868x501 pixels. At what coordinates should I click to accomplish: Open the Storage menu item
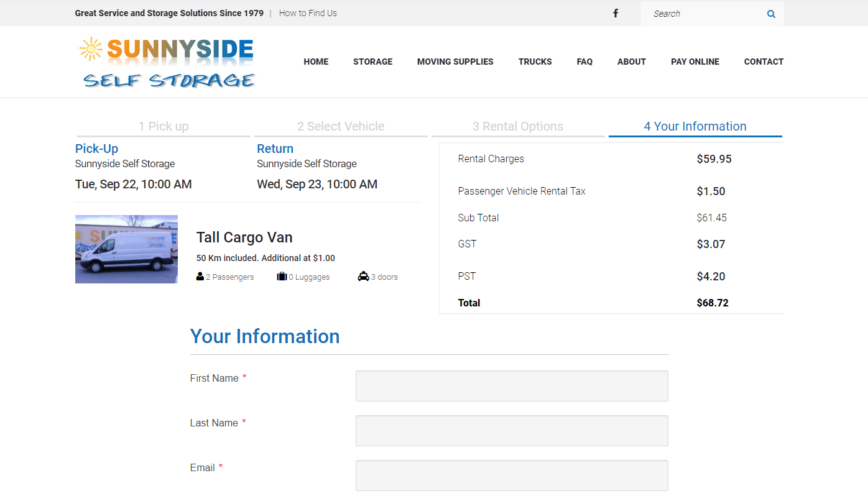[373, 62]
